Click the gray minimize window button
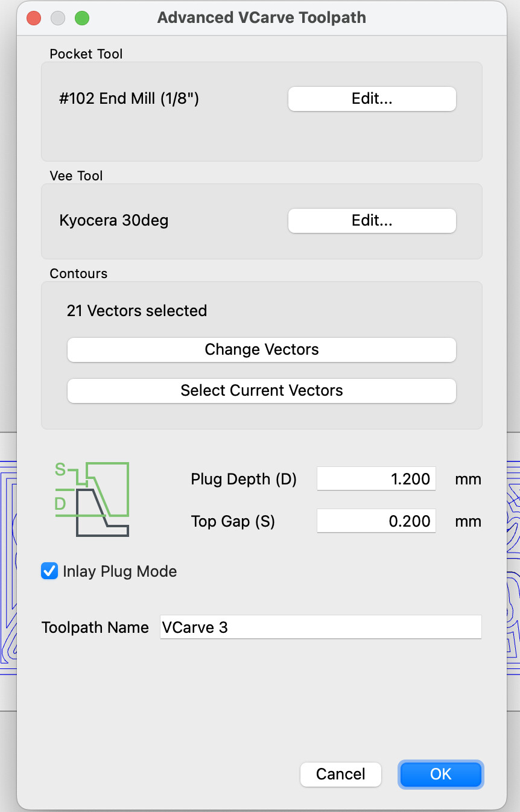This screenshot has height=812, width=520. click(x=58, y=18)
